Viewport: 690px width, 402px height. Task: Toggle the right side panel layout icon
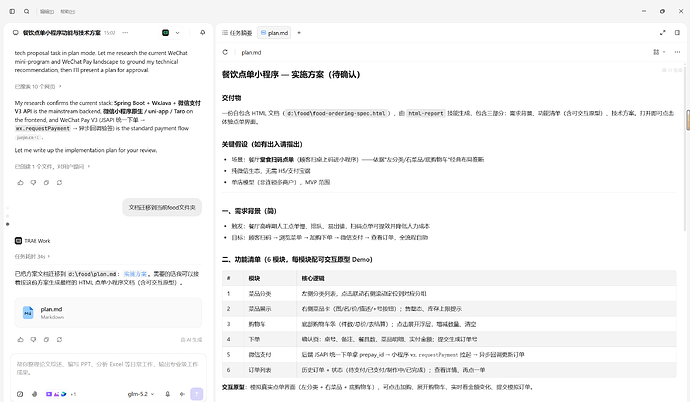click(677, 33)
